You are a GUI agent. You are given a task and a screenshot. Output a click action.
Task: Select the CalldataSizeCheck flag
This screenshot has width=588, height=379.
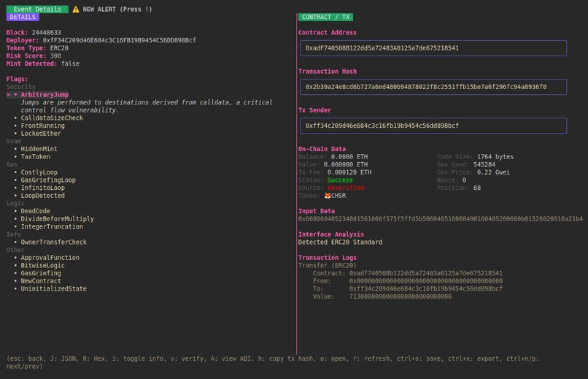pyautogui.click(x=52, y=118)
